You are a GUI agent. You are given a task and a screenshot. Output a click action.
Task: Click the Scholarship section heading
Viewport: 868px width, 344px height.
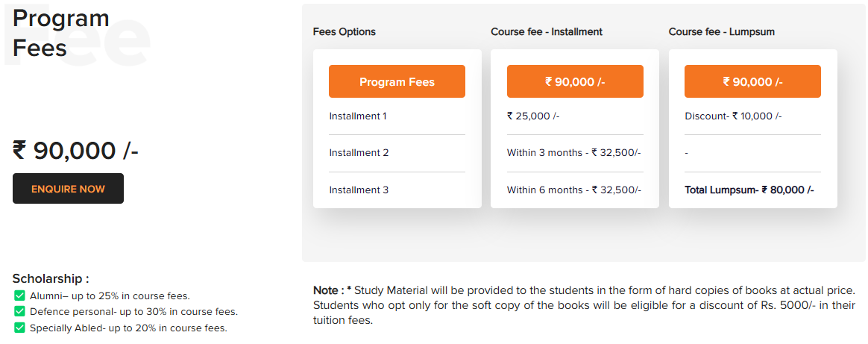tap(51, 279)
